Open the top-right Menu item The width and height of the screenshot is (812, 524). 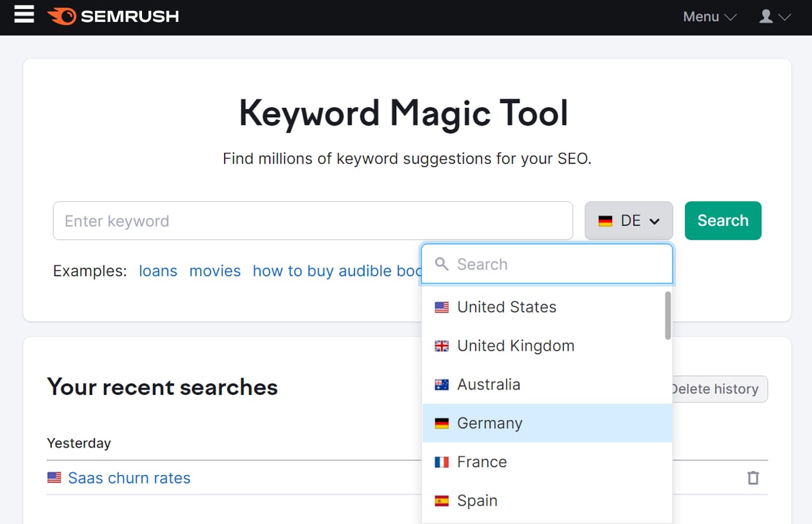coord(700,16)
